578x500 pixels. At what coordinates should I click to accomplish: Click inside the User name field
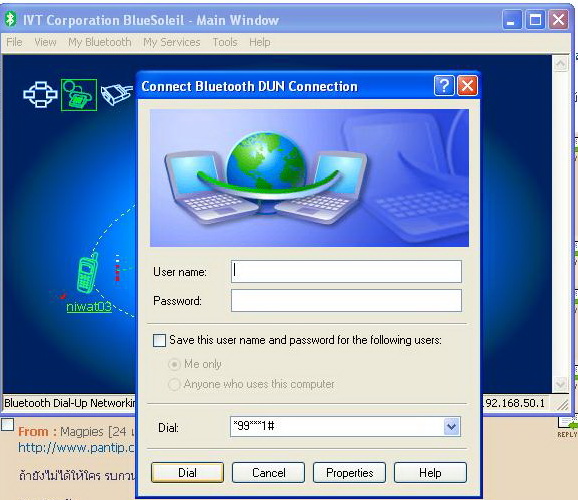(346, 271)
